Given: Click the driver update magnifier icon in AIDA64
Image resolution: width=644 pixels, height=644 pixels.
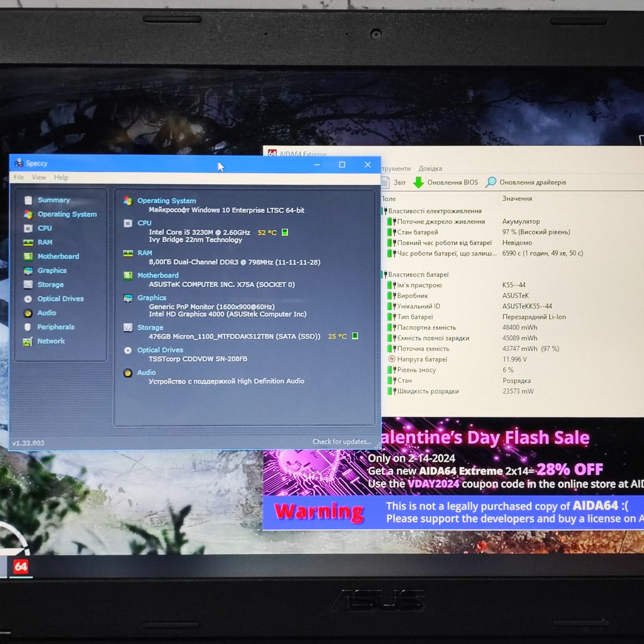Looking at the screenshot, I should pyautogui.click(x=491, y=182).
